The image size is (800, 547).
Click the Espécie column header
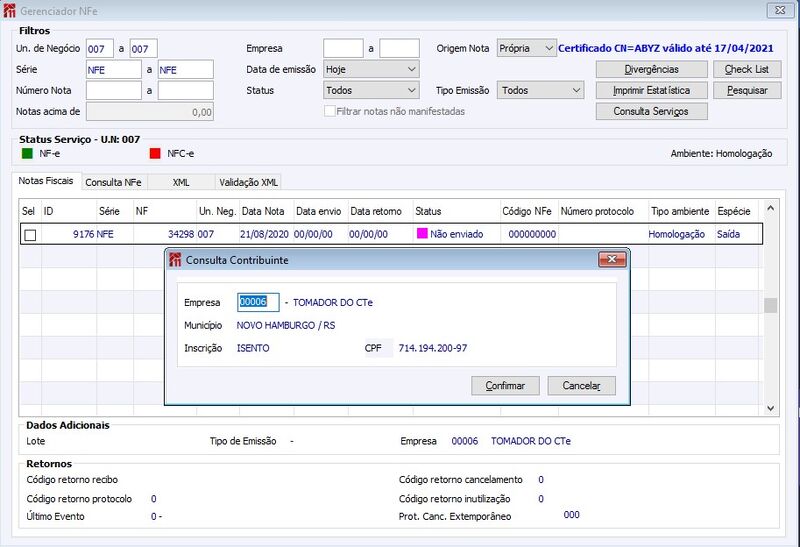point(736,211)
